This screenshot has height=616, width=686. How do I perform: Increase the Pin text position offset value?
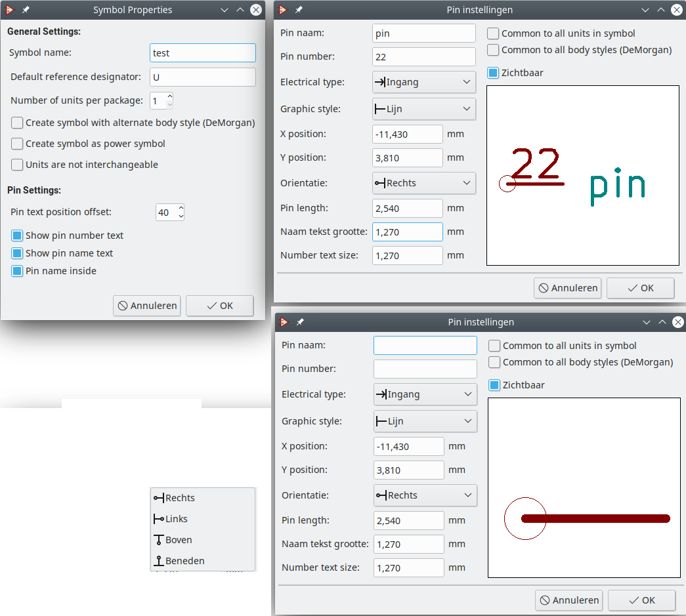coord(181,209)
